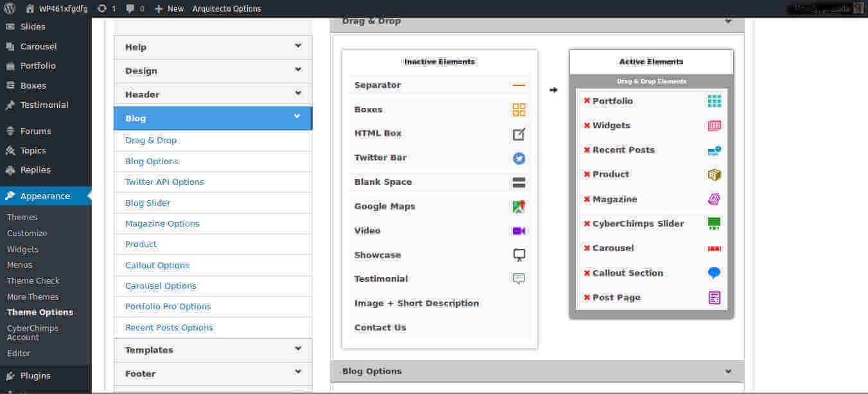Click the Magazine purple icon
868x394 pixels.
pos(714,200)
